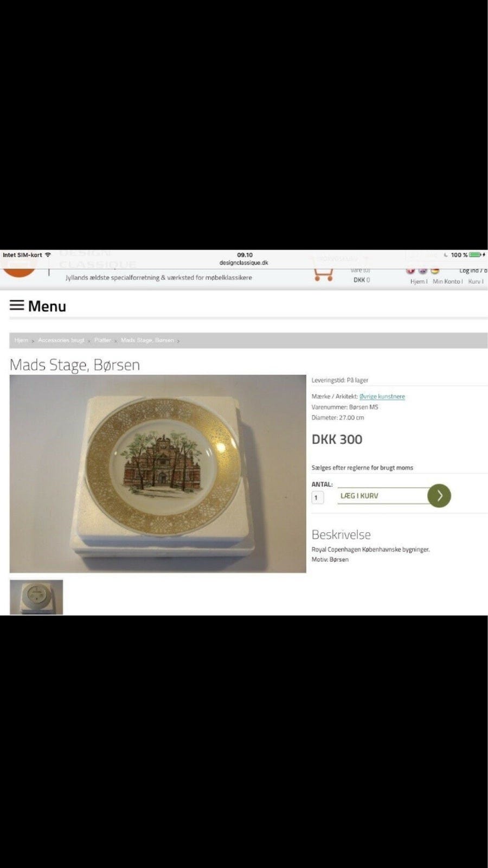The image size is (488, 868).
Task: Go to Accessories brugt breadcrumb
Action: 61,341
